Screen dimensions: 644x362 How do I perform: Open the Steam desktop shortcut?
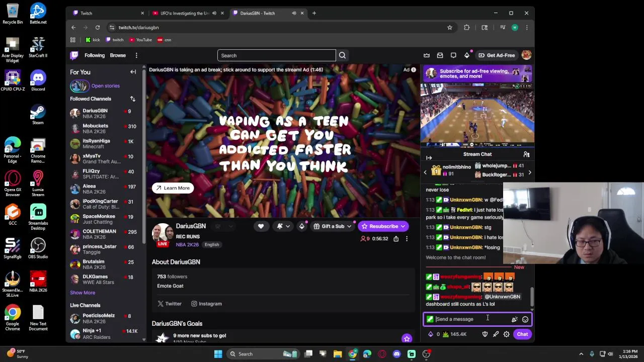(x=38, y=114)
